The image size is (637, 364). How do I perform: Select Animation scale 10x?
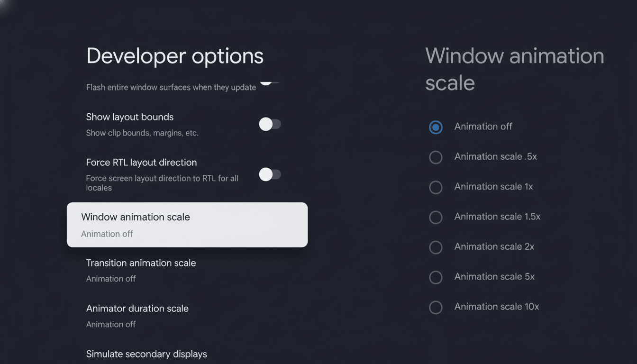[436, 308]
